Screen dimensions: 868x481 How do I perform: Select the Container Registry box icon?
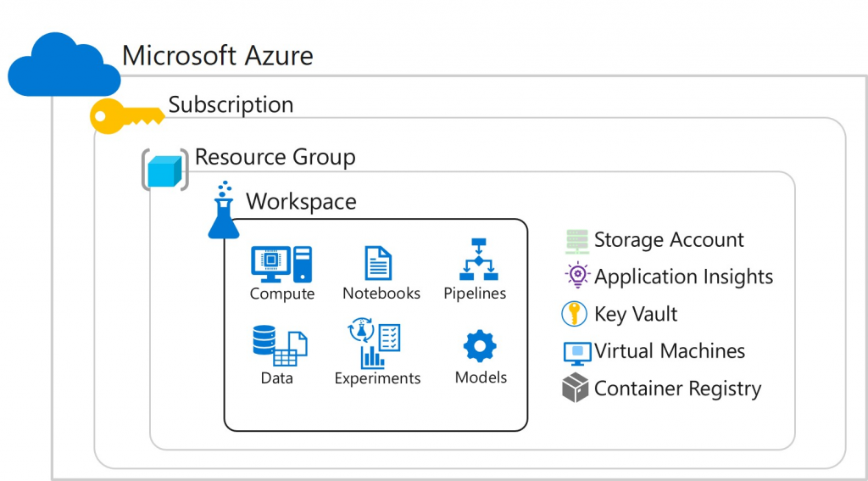(576, 389)
